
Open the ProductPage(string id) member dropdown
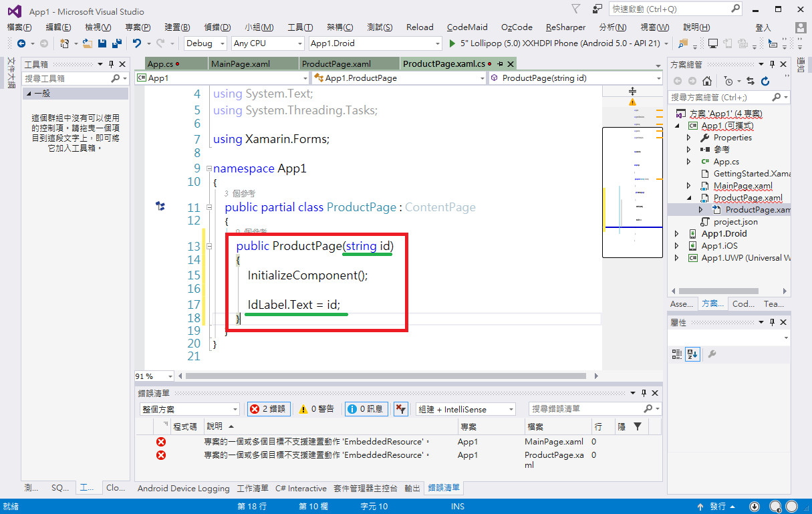(575, 78)
